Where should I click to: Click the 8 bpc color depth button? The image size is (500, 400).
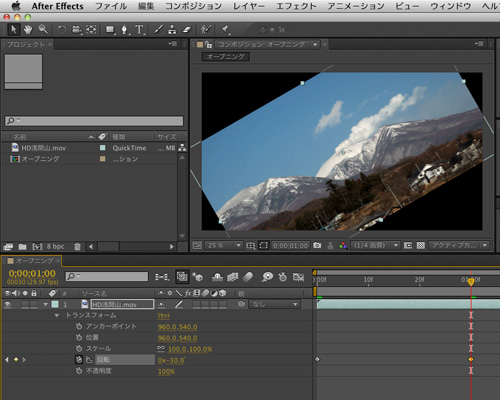pyautogui.click(x=55, y=247)
